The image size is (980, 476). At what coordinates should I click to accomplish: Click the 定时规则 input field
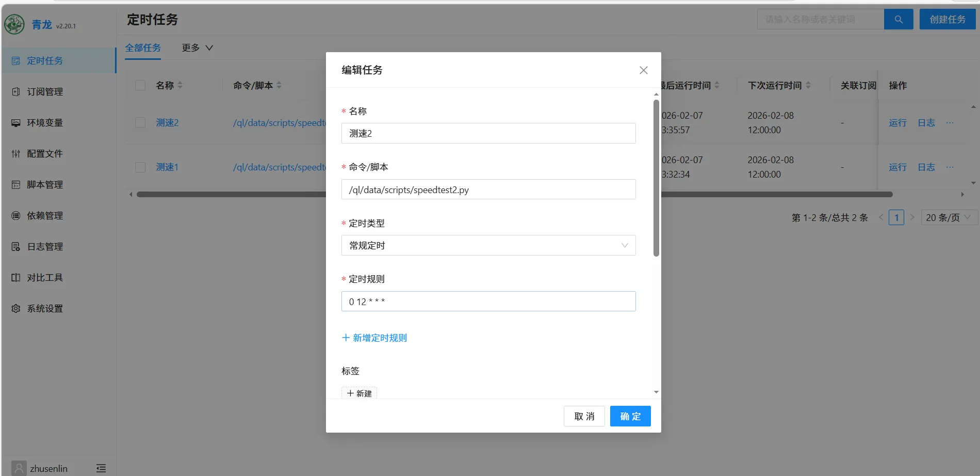pos(488,302)
